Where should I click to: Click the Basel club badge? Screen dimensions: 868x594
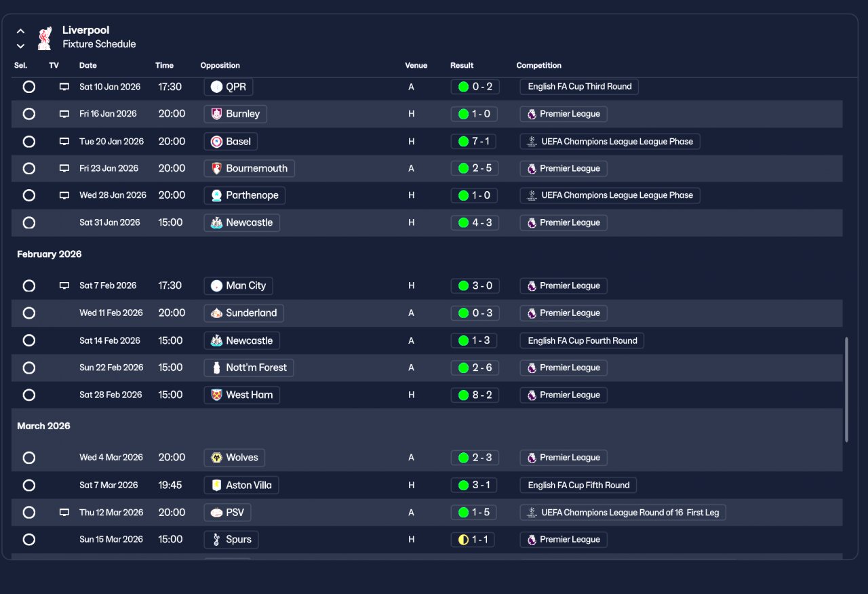pos(216,142)
